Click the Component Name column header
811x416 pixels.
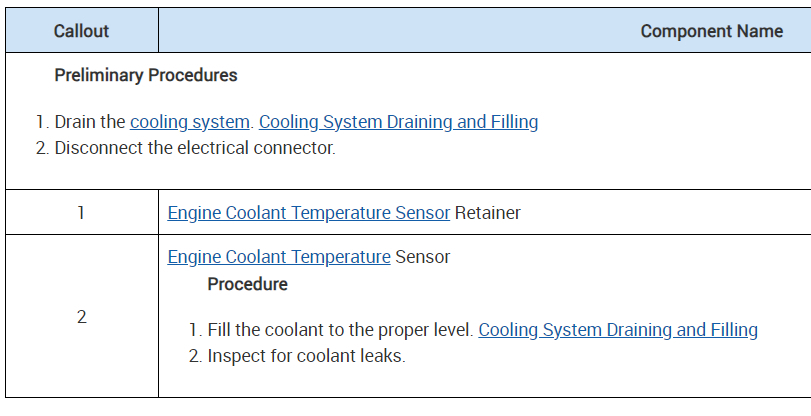[711, 31]
